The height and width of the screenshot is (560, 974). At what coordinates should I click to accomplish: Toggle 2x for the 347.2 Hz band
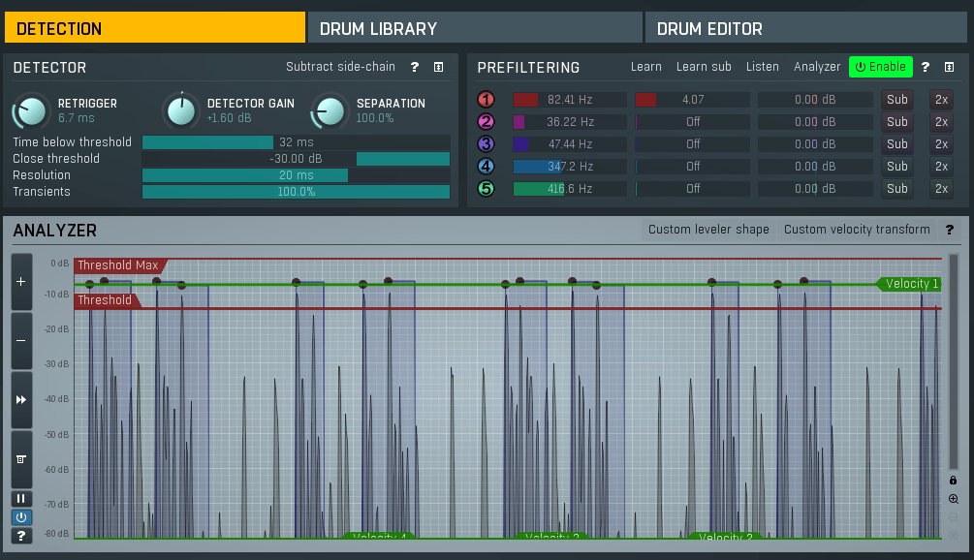click(942, 167)
